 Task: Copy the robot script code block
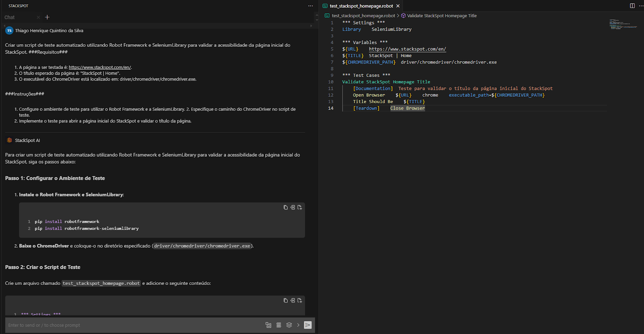tap(285, 300)
